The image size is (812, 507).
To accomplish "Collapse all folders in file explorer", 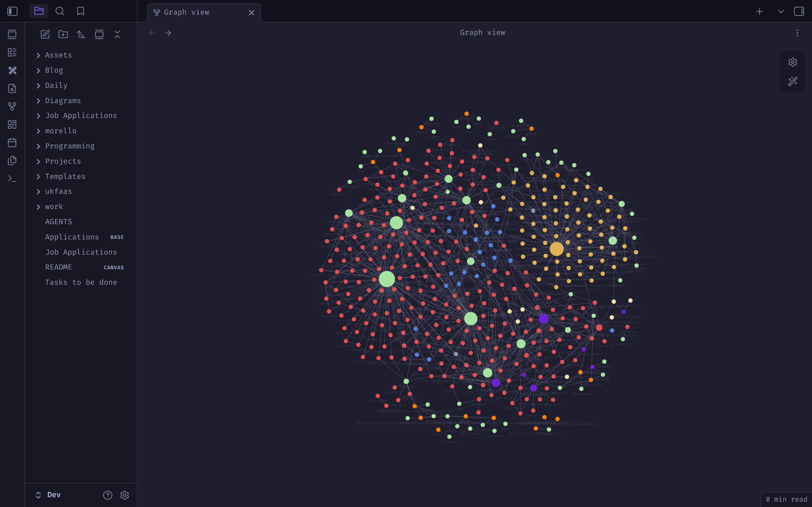I will (117, 34).
